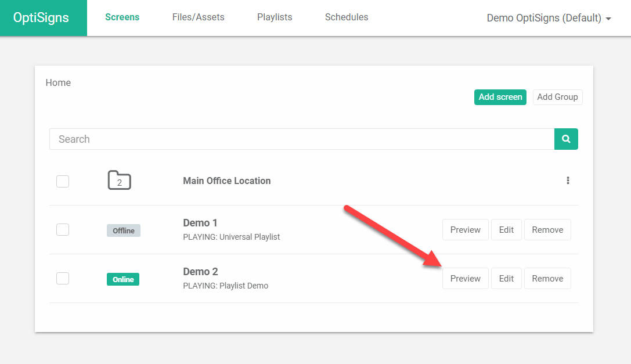Open the Main Office Location folder icon
This screenshot has width=631, height=364.
click(x=119, y=179)
